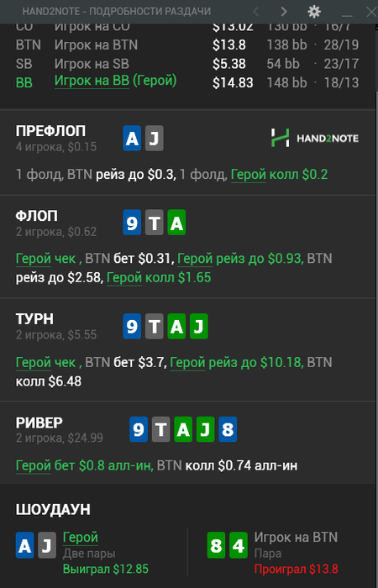The width and height of the screenshot is (378, 588).
Task: Go to previous hand with left arrow
Action: coord(256,12)
